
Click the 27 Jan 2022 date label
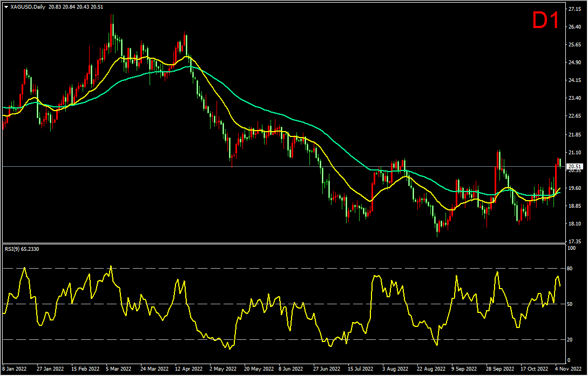point(50,369)
